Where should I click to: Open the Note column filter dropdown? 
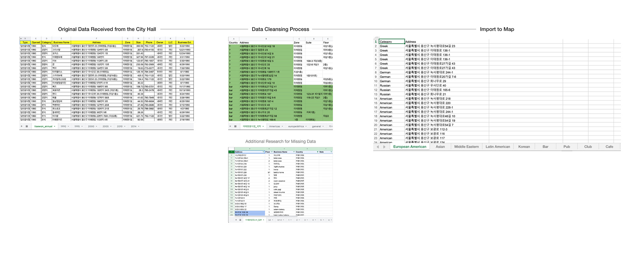(x=331, y=152)
